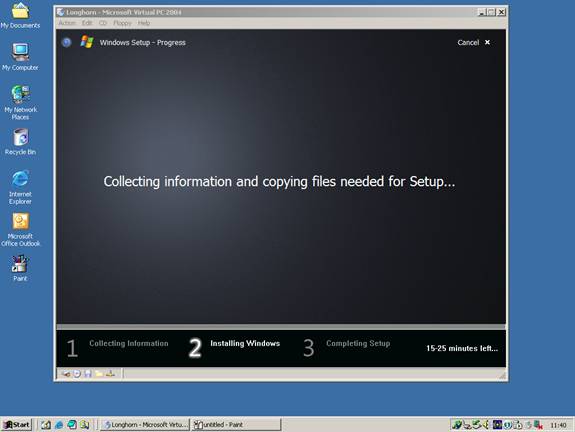The width and height of the screenshot is (575, 432).
Task: Cancel the Windows Setup progress
Action: tap(468, 43)
